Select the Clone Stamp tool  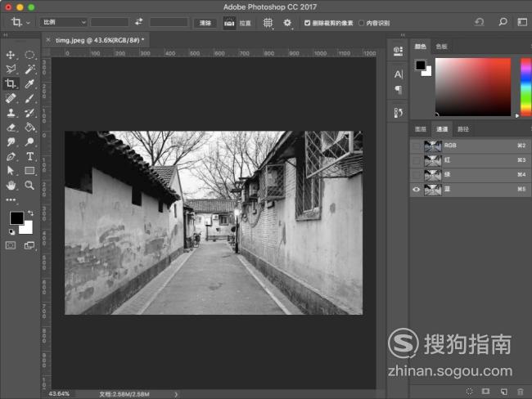(x=11, y=113)
